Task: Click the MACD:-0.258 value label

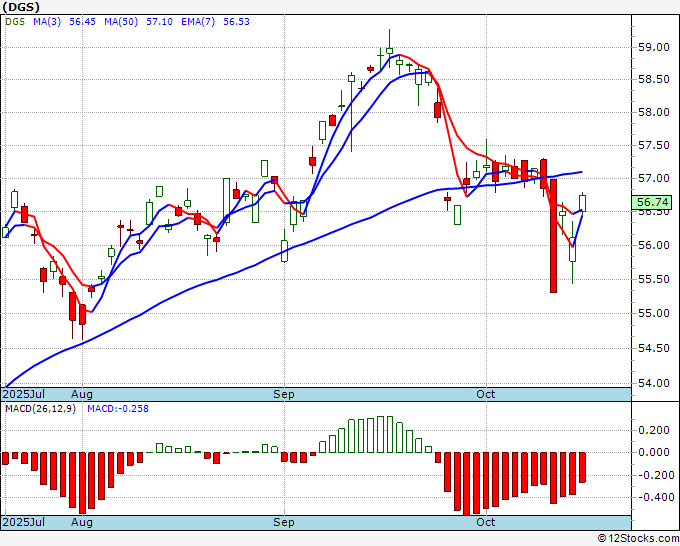Action: [x=118, y=409]
